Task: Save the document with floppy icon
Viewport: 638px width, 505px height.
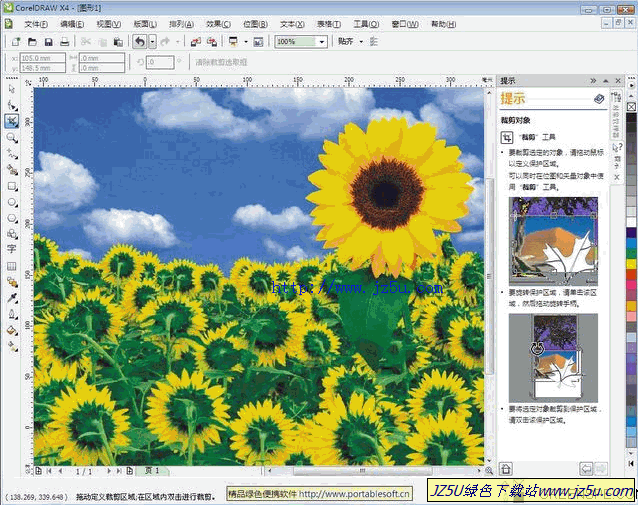Action: click(48, 42)
